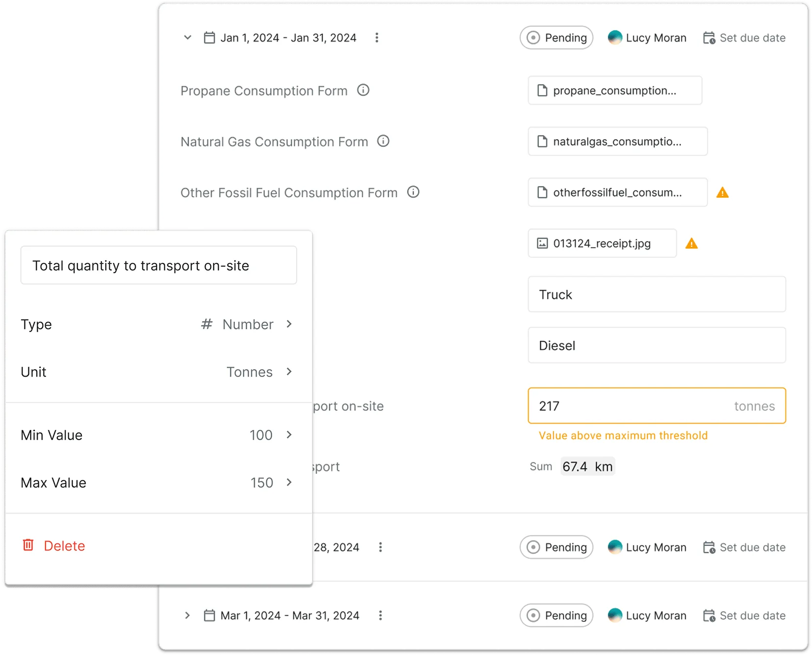Click warning triangle next to 013124_receipt.jpg
Screen dimensions: 812x660
click(x=691, y=243)
